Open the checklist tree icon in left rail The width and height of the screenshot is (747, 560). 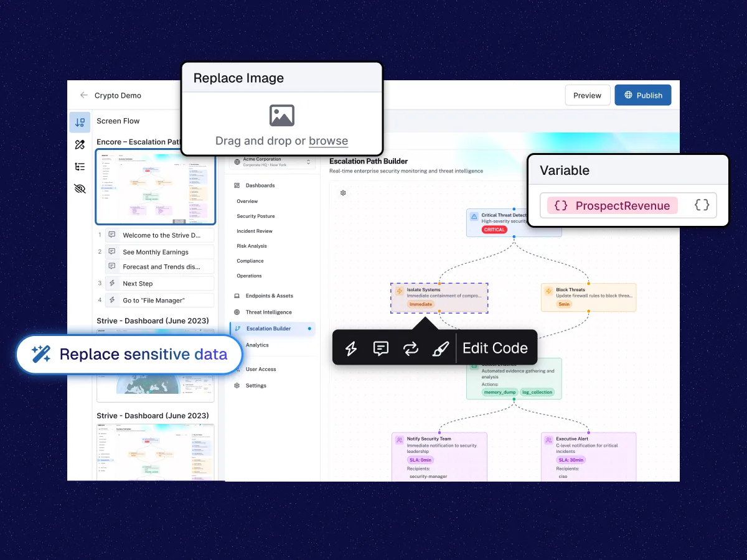pos(80,167)
